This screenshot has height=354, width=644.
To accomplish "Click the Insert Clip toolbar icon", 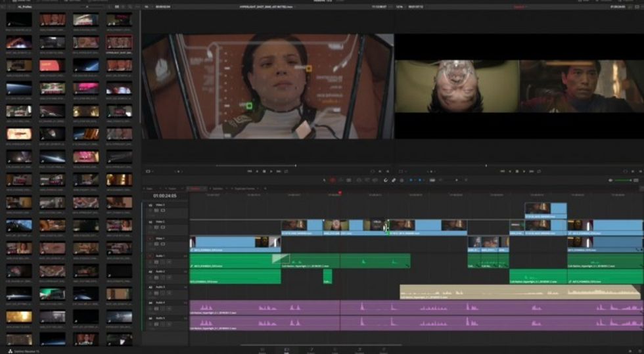I will tap(359, 181).
